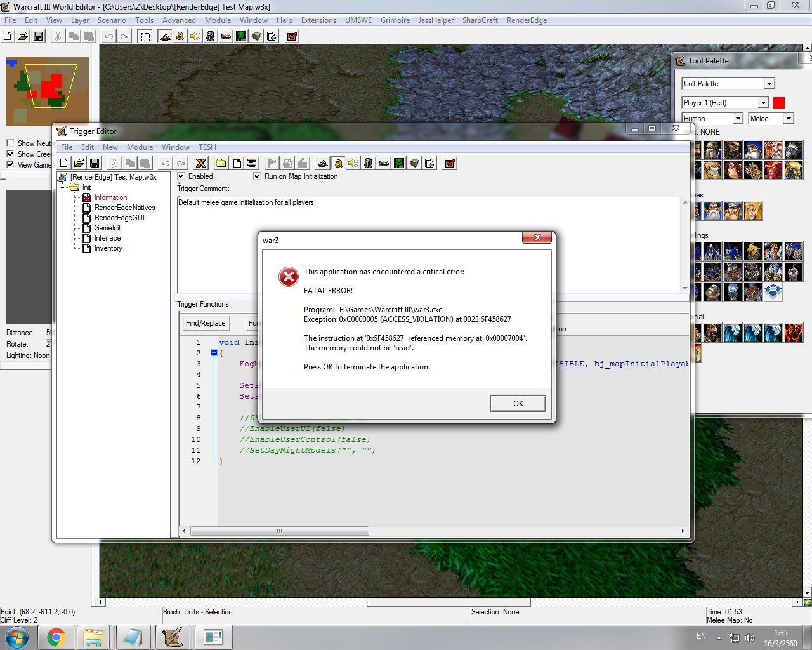Viewport: 812px width, 650px height.
Task: Toggle the Show Neutral checkbox
Action: coord(10,143)
